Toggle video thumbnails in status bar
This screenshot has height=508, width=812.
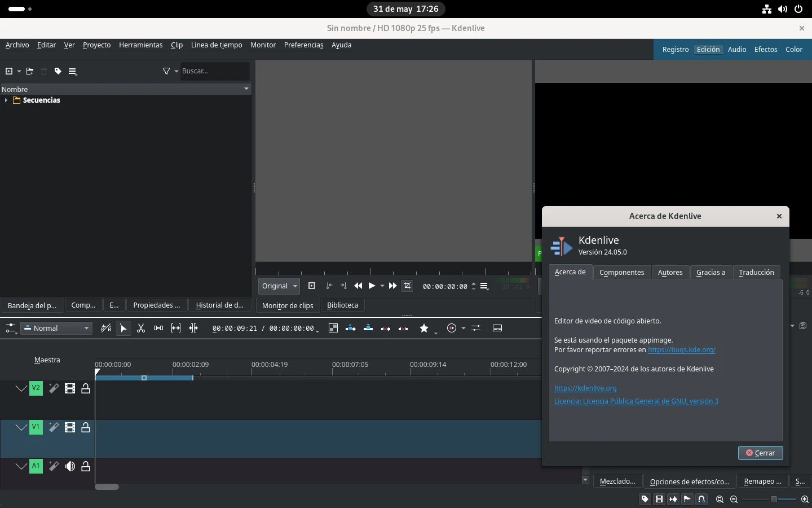coord(659,499)
